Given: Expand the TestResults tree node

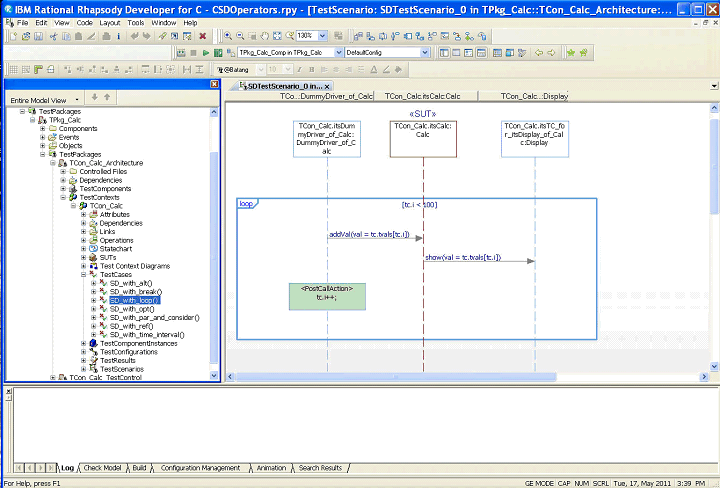Looking at the screenshot, I should click(84, 361).
